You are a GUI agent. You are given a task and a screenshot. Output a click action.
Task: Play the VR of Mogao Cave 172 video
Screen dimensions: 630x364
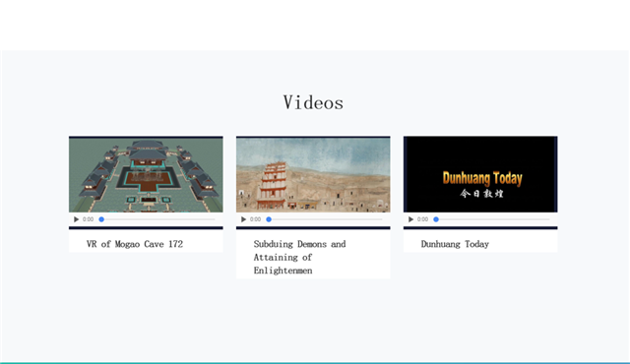[76, 219]
